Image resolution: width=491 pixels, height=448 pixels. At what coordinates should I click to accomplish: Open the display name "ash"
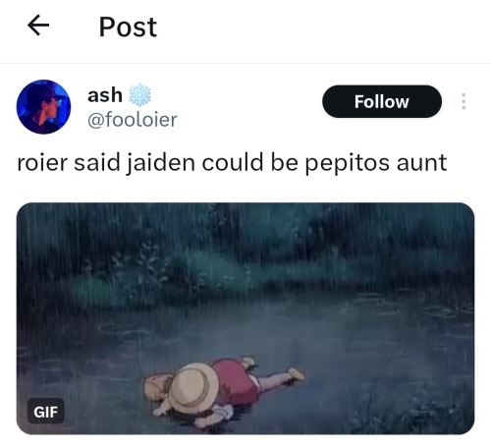tap(105, 95)
